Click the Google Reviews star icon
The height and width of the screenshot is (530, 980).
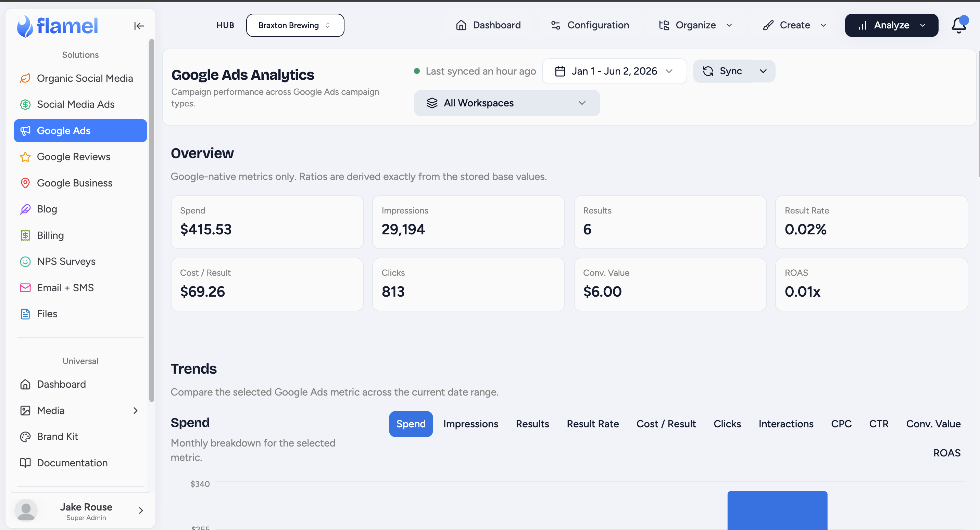pos(25,157)
